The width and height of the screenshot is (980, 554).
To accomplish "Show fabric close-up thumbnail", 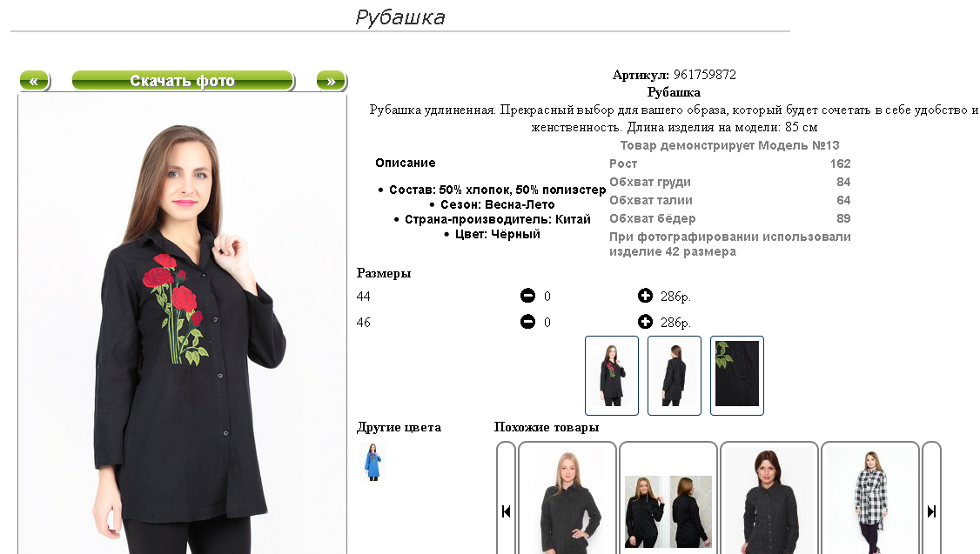I will pos(737,376).
